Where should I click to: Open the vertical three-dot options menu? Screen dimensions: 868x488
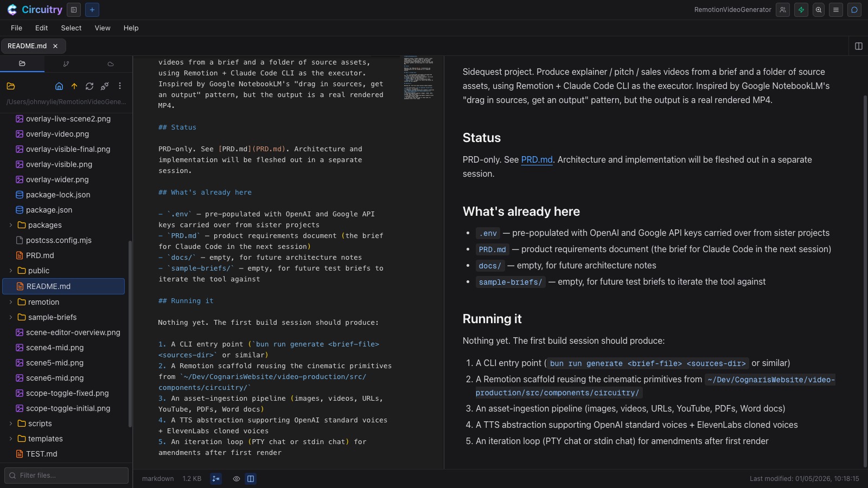pyautogui.click(x=120, y=86)
